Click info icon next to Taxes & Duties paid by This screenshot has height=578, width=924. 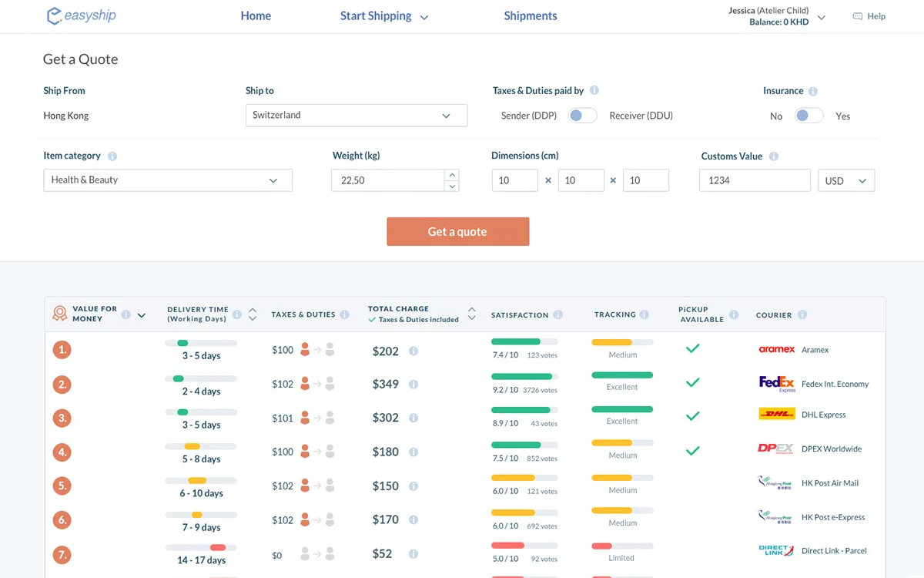594,91
